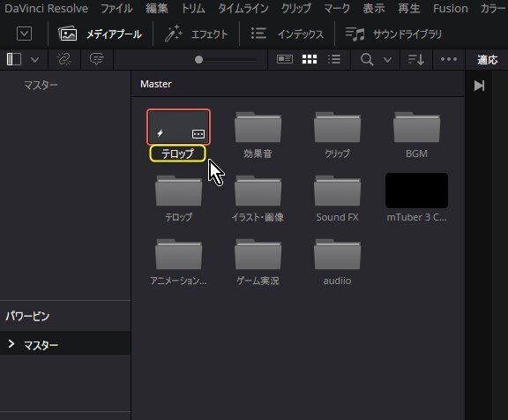Open the audiio folder
The image size is (508, 420).
point(337,254)
